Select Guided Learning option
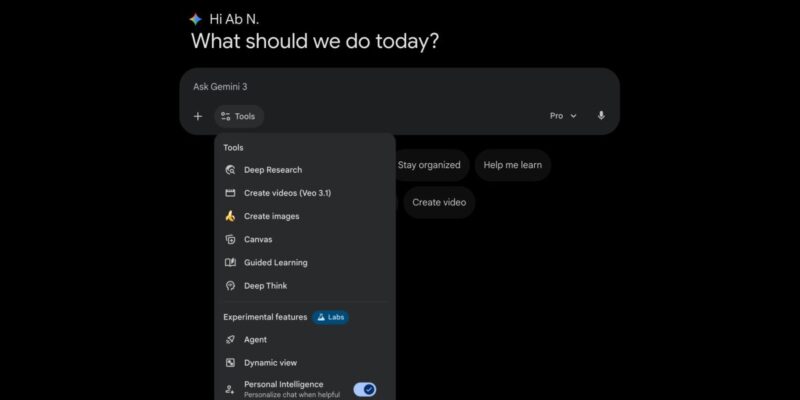800x400 pixels. point(305,263)
